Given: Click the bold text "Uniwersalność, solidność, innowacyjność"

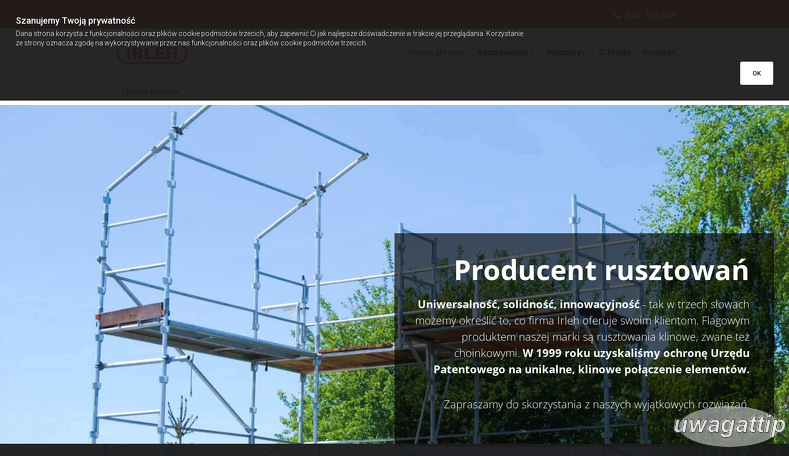Looking at the screenshot, I should click(x=528, y=305).
